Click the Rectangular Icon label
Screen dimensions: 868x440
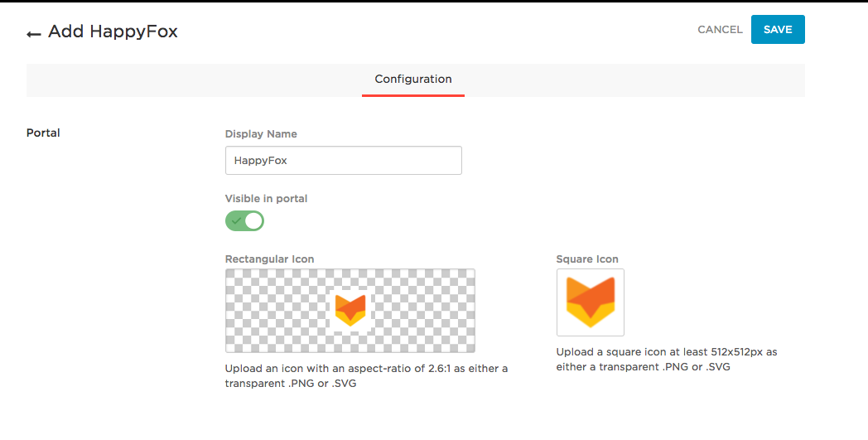click(x=269, y=259)
